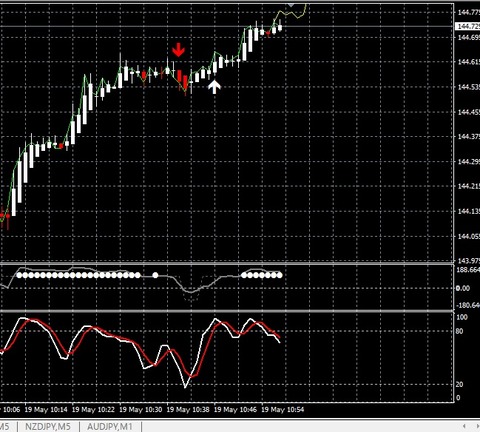480x432 pixels.
Task: Click the -180.64 indicator scale value
Action: [x=468, y=305]
